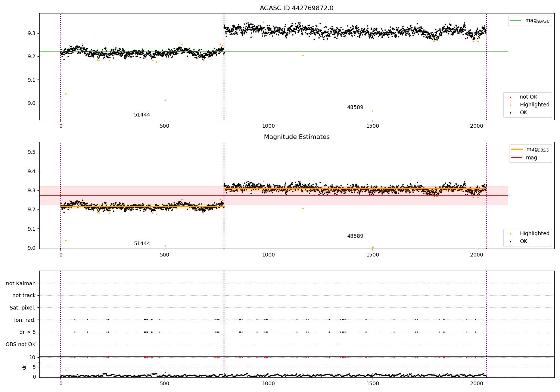Click x-tick '1500' under Magnitude Estimates plot
The width and height of the screenshot is (560, 392).
[x=373, y=255]
